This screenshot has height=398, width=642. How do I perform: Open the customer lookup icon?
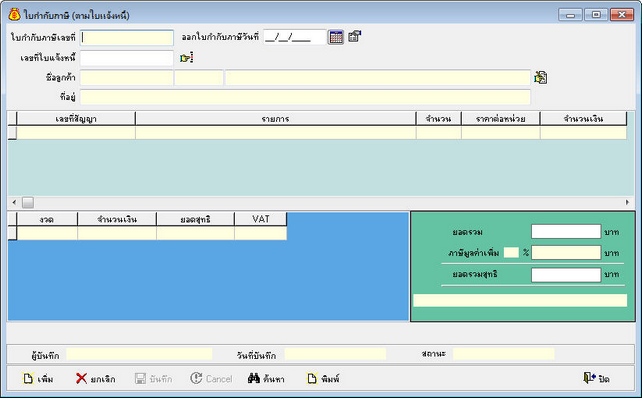(x=540, y=77)
